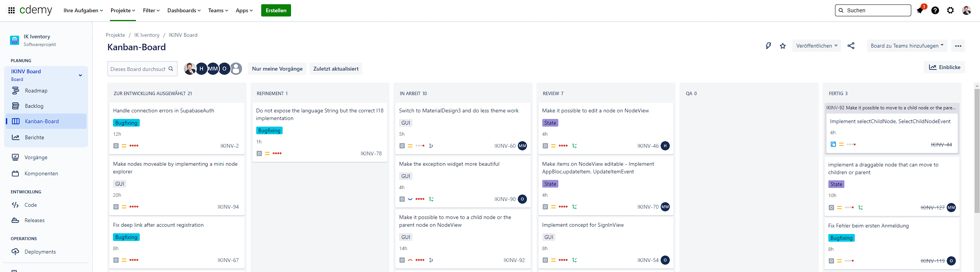Click the share board icon
Screen dimensions: 980x272
pos(851,46)
